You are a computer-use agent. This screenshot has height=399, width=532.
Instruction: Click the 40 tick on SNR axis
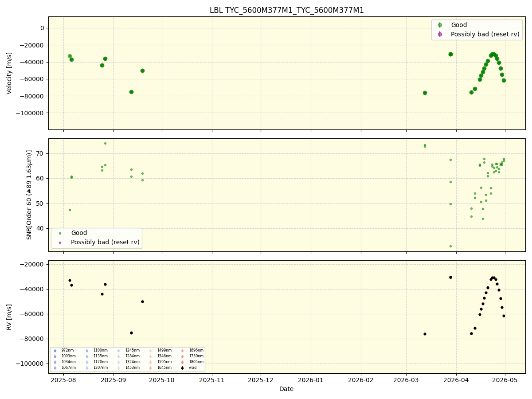click(x=41, y=228)
